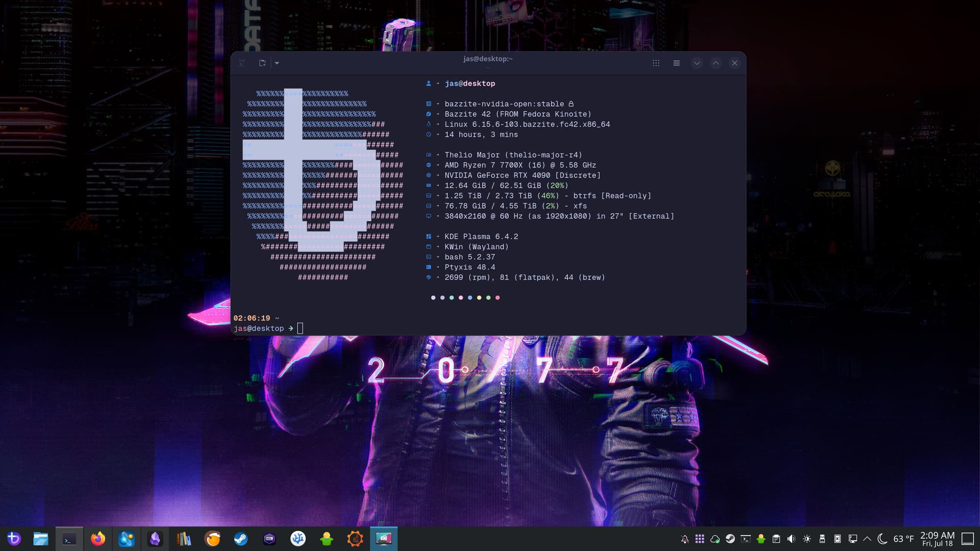The image size is (980, 551).
Task: Click the red last color dot in palette
Action: point(498,297)
